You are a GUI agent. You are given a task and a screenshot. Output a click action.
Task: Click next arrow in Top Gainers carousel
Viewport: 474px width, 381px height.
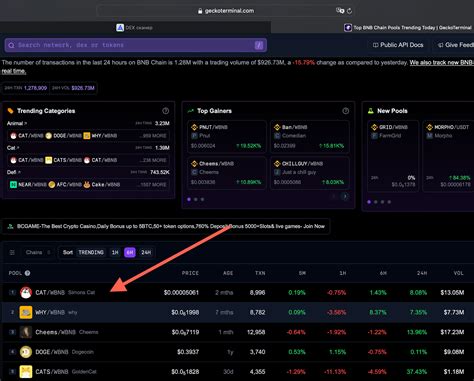[x=345, y=197]
